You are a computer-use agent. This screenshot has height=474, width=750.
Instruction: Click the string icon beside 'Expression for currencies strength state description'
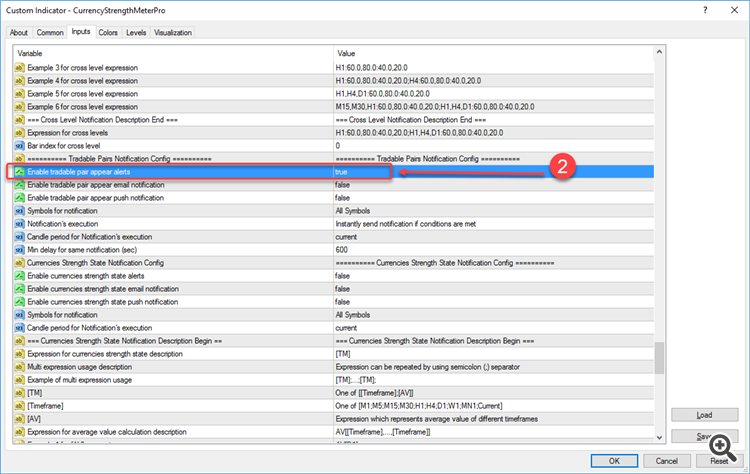pyautogui.click(x=19, y=354)
